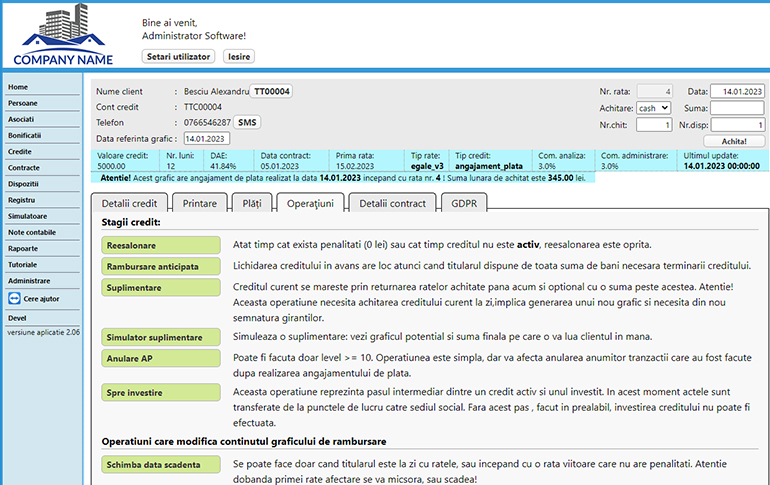770x485 pixels.
Task: Click the Tip credit value angajament_plata
Action: point(489,166)
